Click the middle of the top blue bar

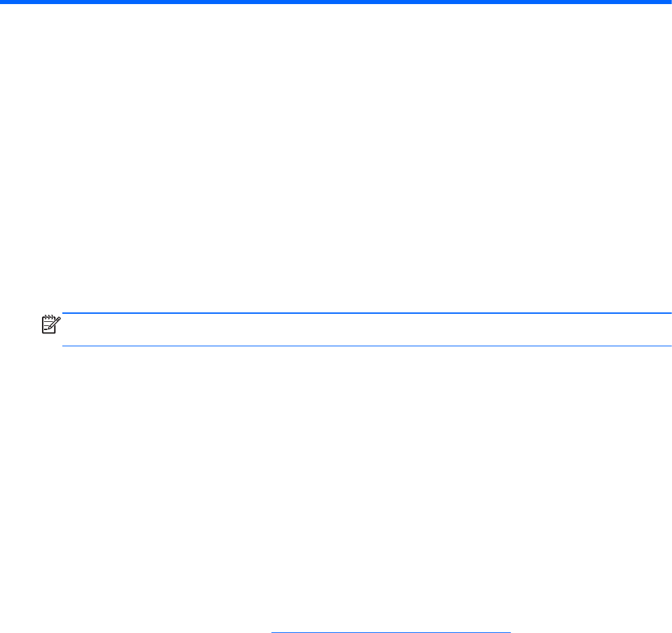pos(336,2)
